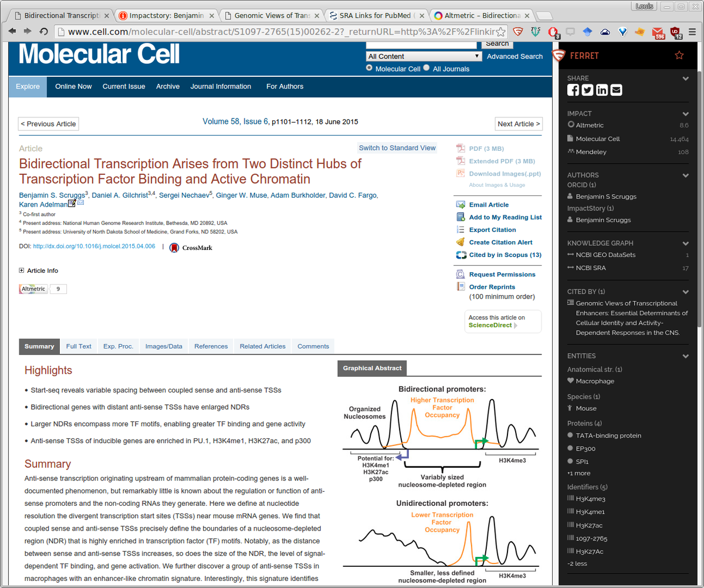Click the Email Article envelope icon
This screenshot has width=704, height=588.
461,205
